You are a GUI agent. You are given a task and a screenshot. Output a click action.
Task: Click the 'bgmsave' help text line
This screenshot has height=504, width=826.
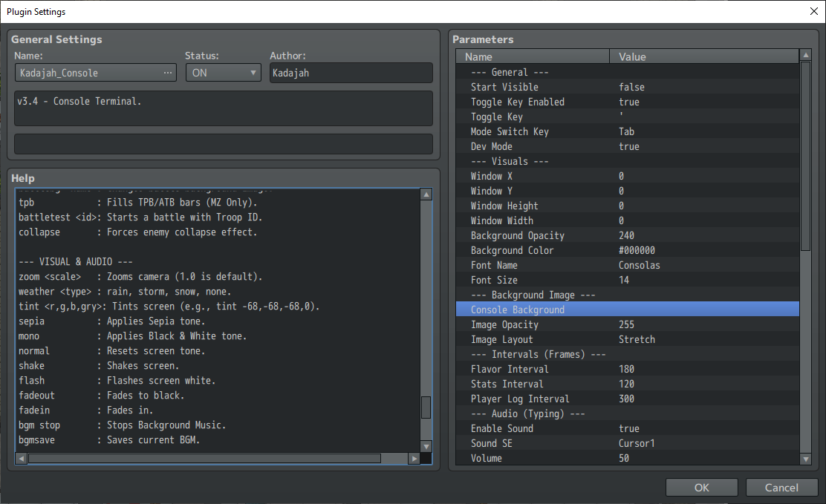click(109, 439)
